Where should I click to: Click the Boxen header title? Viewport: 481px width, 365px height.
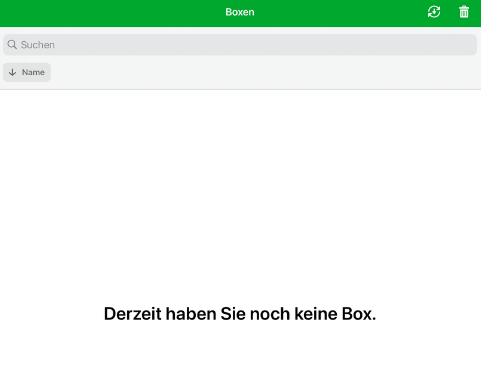pos(240,12)
